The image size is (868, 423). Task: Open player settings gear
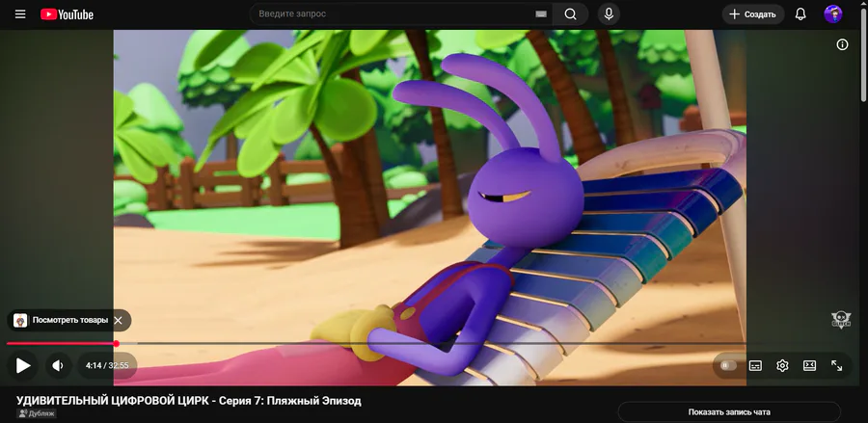point(782,365)
